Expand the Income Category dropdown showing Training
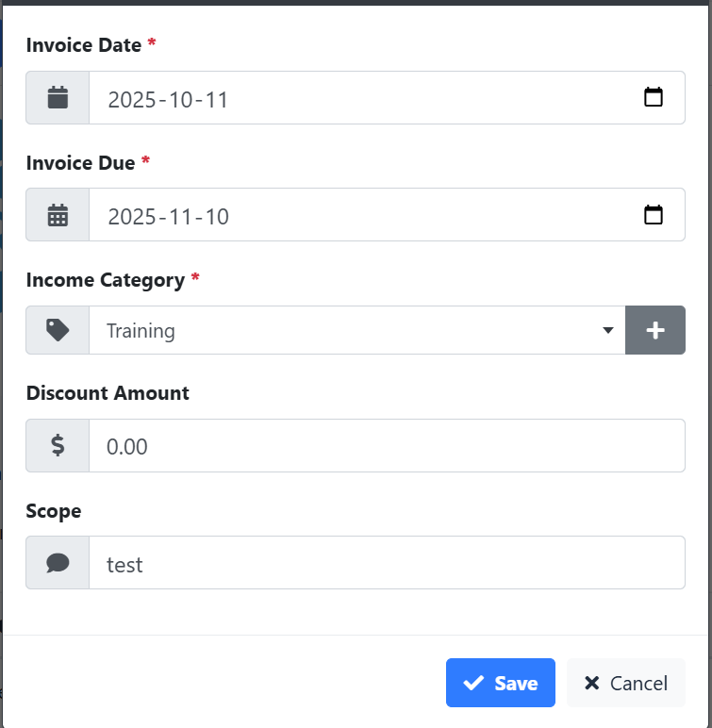 pyautogui.click(x=356, y=330)
